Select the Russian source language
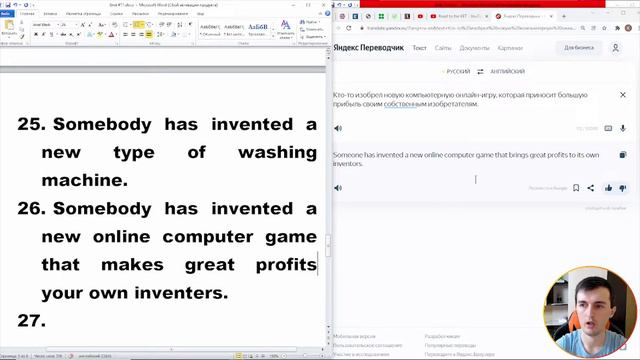Viewport: 640px width, 360px height. 458,71
